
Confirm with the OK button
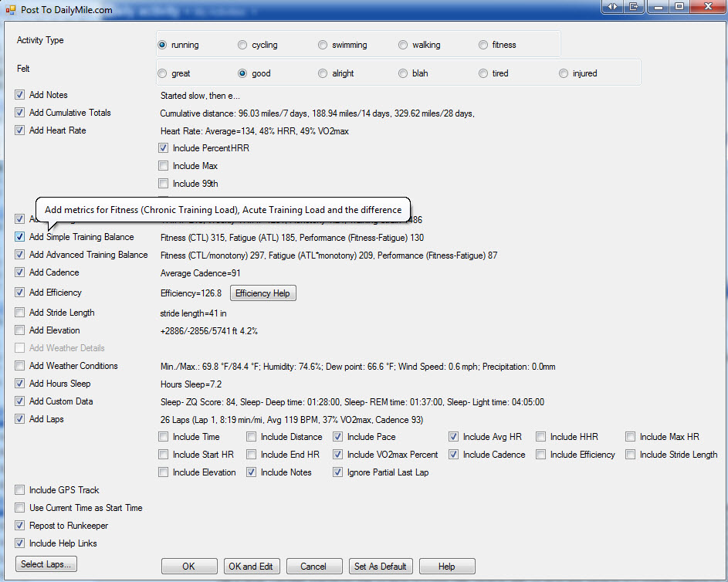(x=189, y=567)
